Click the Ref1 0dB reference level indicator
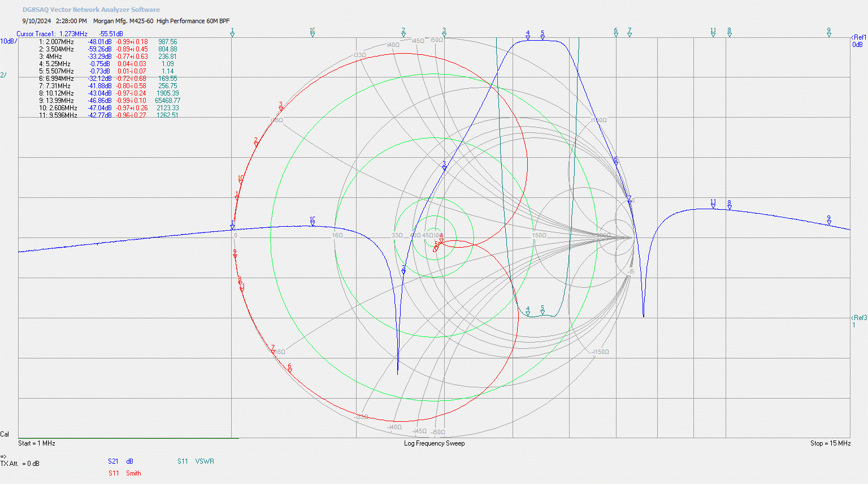Image resolution: width=868 pixels, height=484 pixels. [x=859, y=41]
